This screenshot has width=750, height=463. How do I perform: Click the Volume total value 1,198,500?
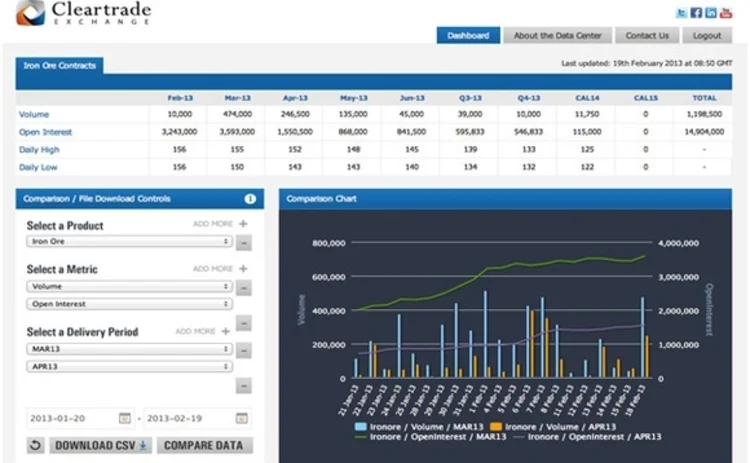[x=705, y=114]
